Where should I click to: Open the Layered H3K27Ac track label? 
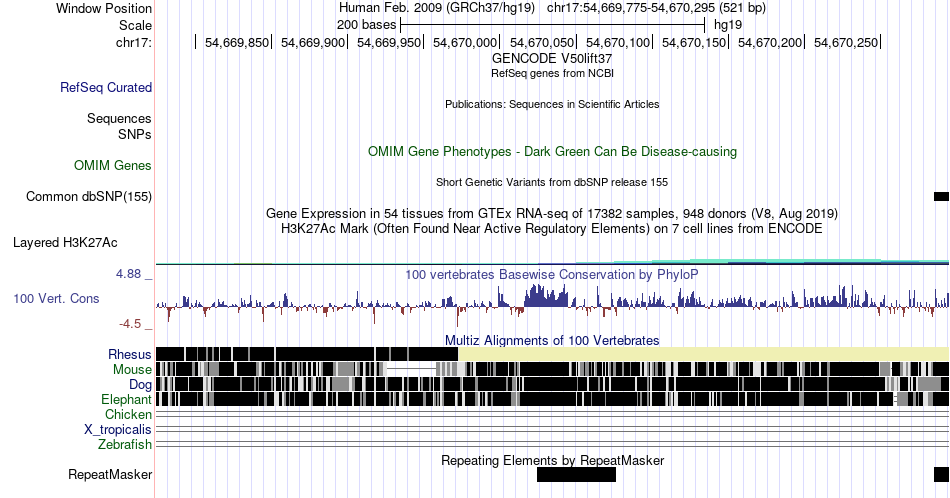pyautogui.click(x=65, y=243)
